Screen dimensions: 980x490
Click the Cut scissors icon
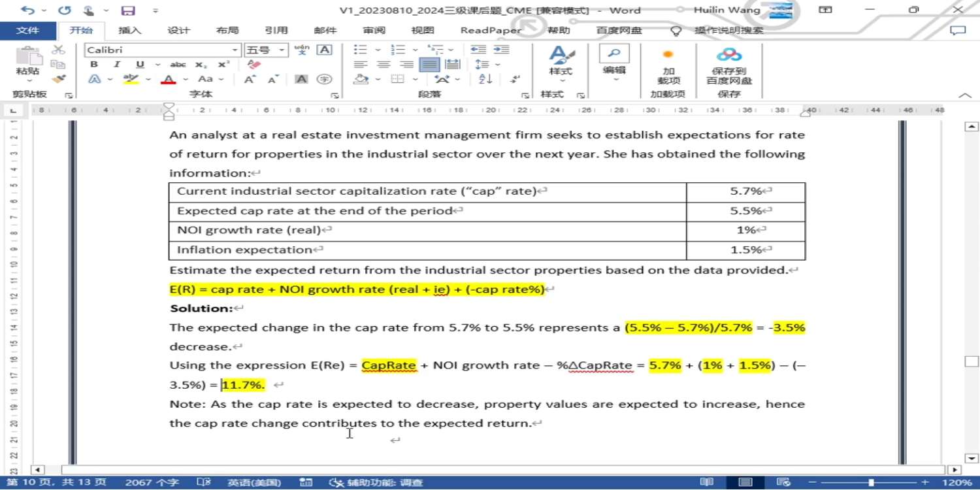[x=59, y=50]
